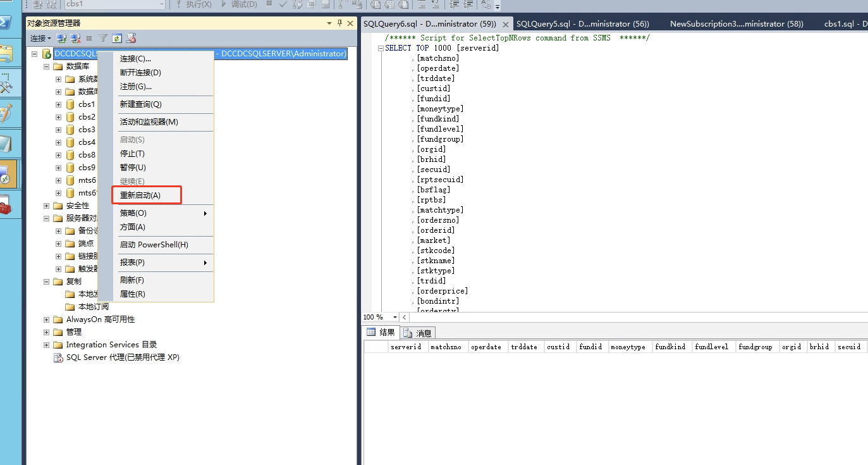Choose 重新启动(A) from the context menu

140,195
